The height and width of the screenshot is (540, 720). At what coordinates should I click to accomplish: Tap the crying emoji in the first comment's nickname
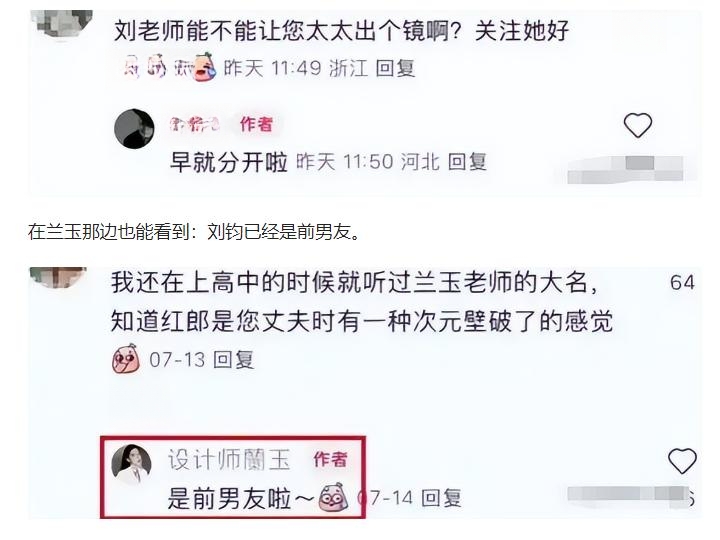coord(205,67)
